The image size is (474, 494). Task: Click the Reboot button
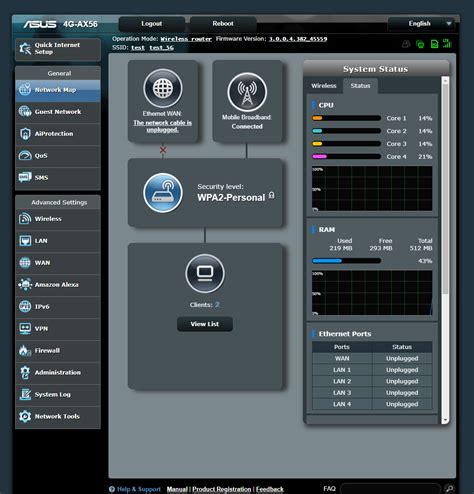[223, 24]
